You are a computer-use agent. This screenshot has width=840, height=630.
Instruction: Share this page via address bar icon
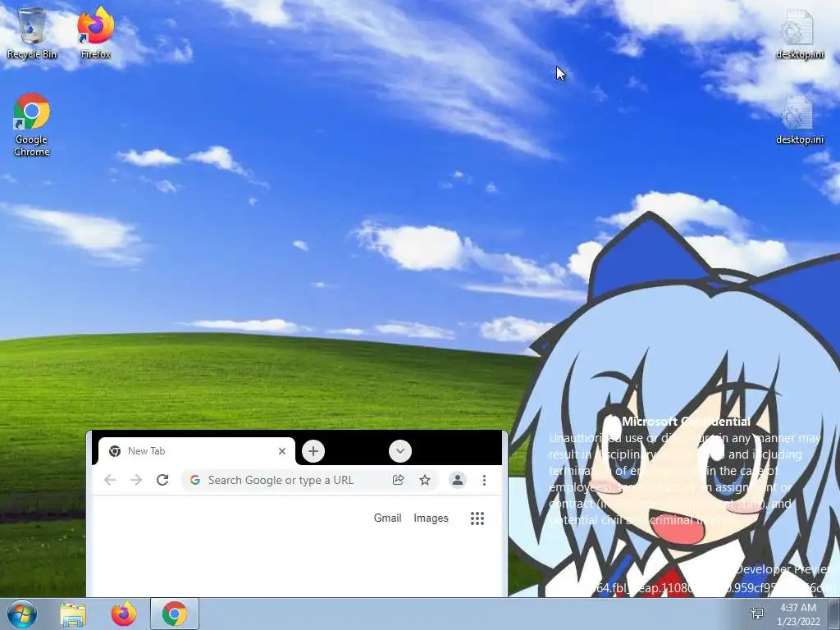coord(398,480)
